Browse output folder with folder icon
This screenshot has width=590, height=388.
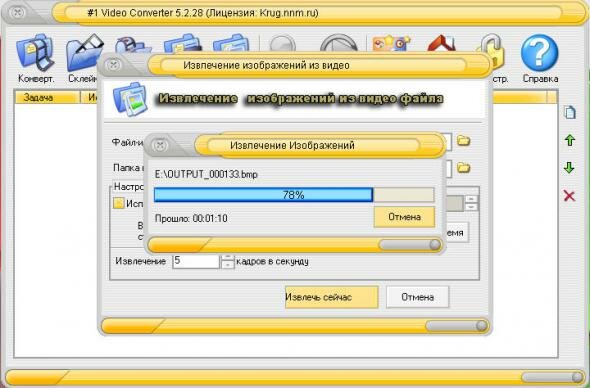tap(464, 167)
